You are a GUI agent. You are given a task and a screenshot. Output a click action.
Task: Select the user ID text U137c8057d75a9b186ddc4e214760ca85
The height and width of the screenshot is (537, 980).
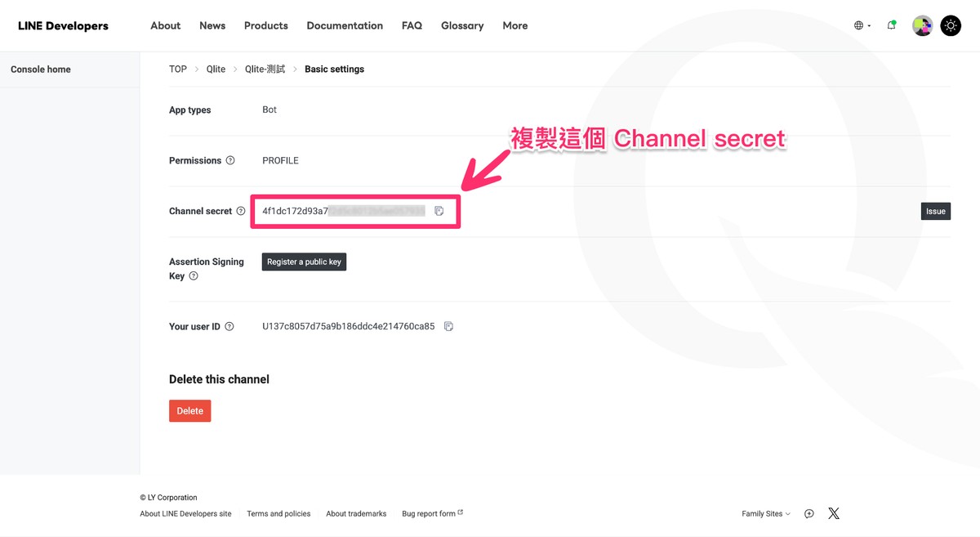(349, 326)
